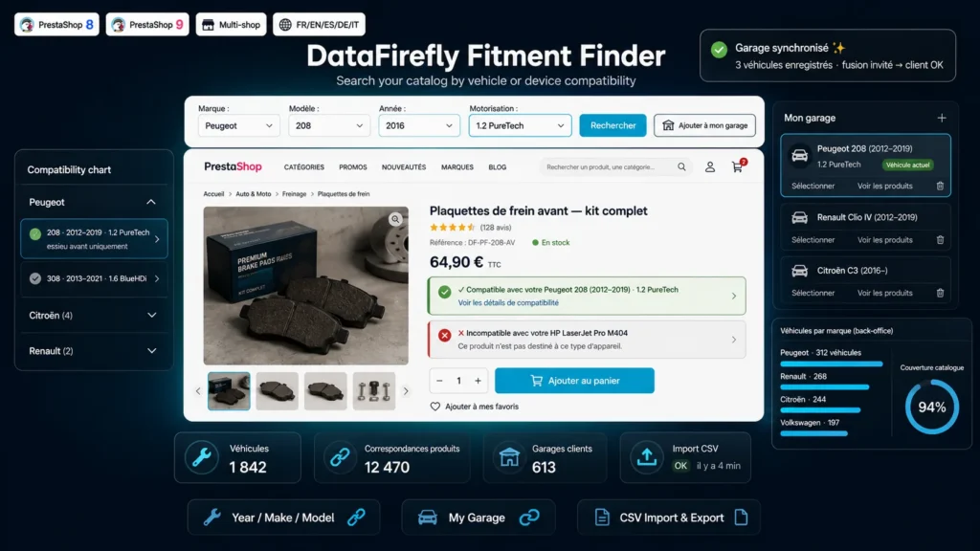The width and height of the screenshot is (980, 551).
Task: Delete Citroën C3 with trash icon
Action: click(940, 293)
